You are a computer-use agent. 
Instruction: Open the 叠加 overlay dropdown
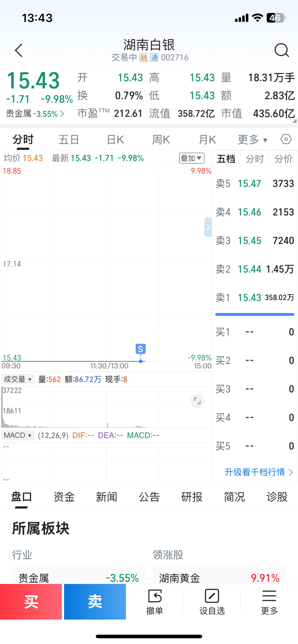192,158
